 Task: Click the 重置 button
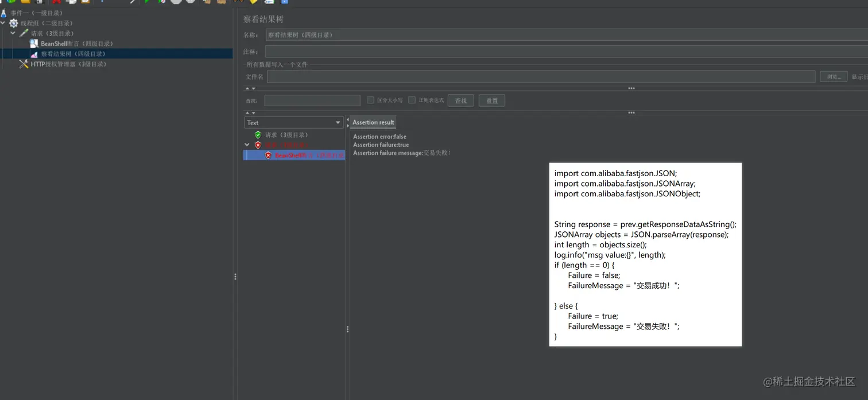[492, 100]
